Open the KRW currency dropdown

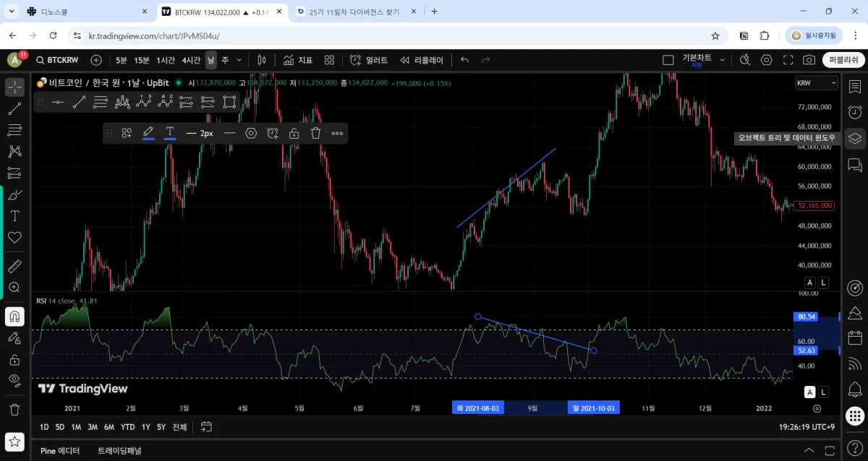coord(816,83)
